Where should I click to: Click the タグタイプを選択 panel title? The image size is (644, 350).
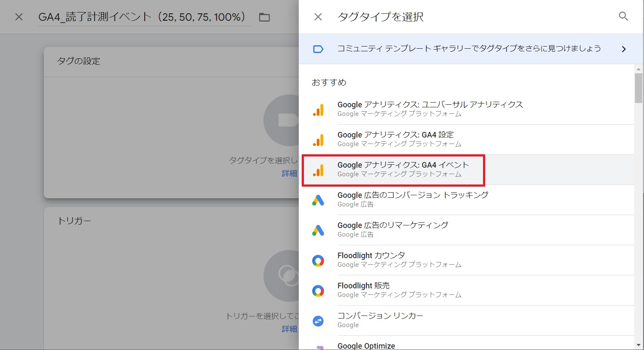coord(380,17)
